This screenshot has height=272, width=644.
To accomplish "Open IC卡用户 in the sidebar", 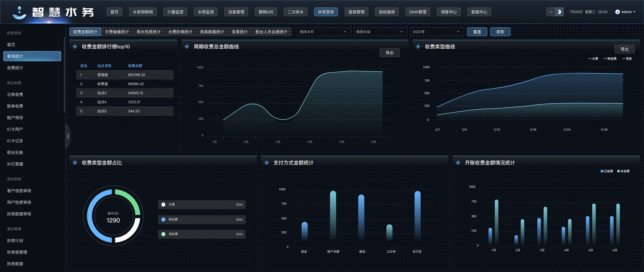I will 15,129.
